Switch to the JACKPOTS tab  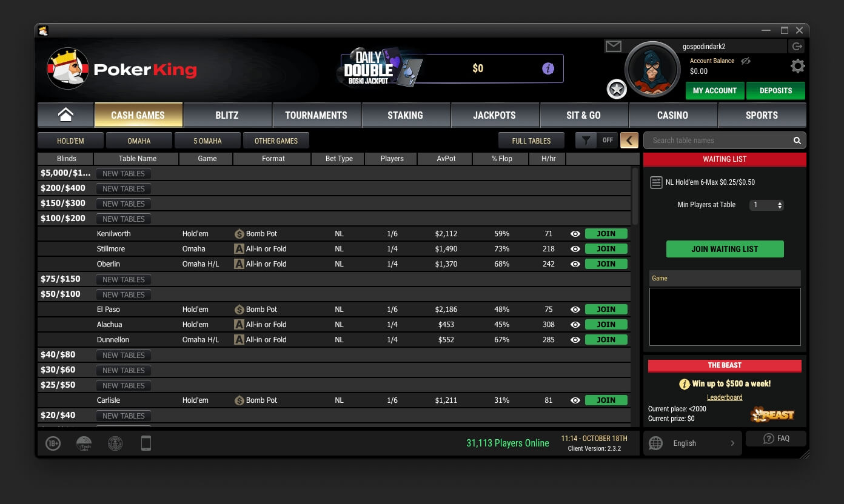(494, 115)
